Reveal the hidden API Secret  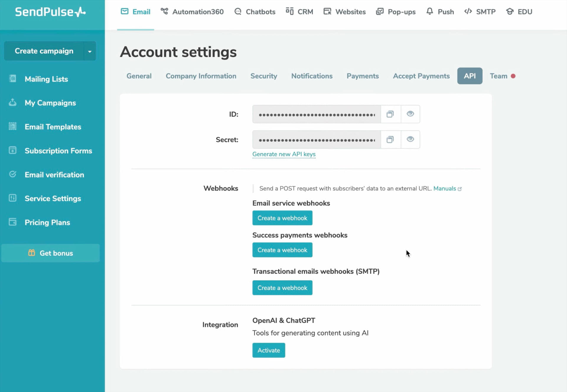pyautogui.click(x=410, y=140)
